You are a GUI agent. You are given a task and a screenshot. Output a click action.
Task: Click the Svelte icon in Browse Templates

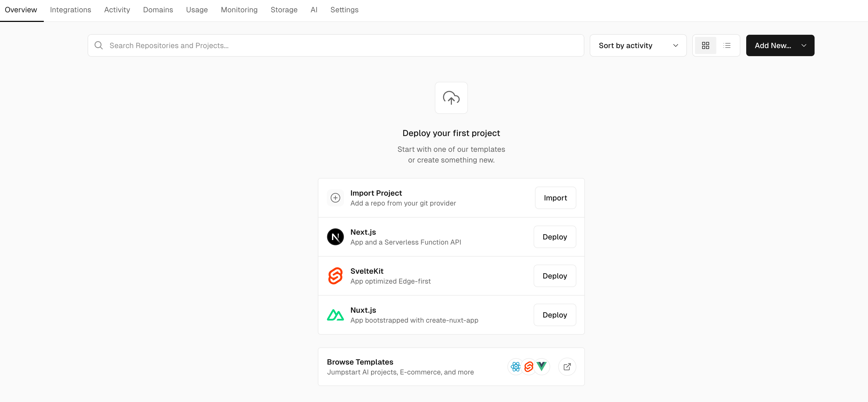(x=529, y=367)
